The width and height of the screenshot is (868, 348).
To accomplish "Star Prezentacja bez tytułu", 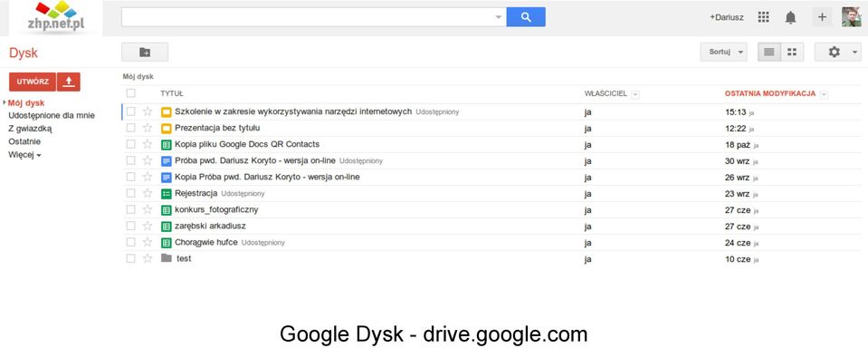I will click(148, 128).
